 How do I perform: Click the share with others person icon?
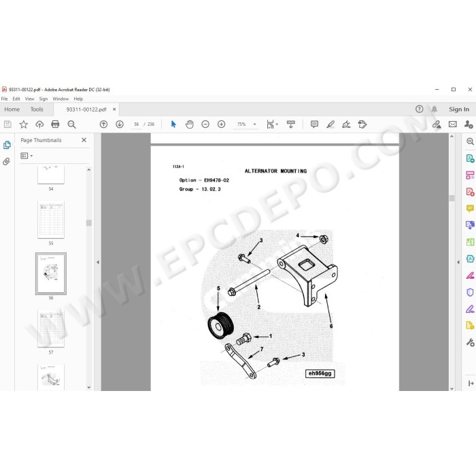pos(469,124)
